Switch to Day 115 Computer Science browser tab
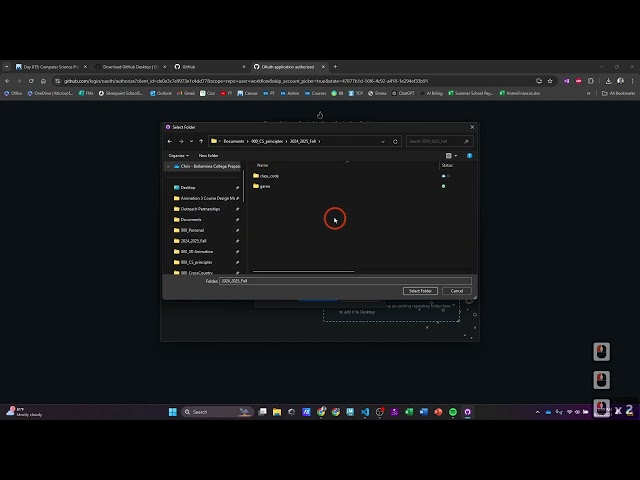The image size is (640, 480). [50, 67]
